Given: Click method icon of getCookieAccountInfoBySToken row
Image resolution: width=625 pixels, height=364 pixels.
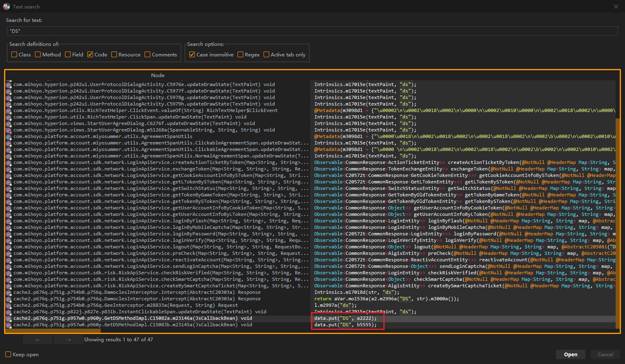Looking at the screenshot, I should [9, 176].
